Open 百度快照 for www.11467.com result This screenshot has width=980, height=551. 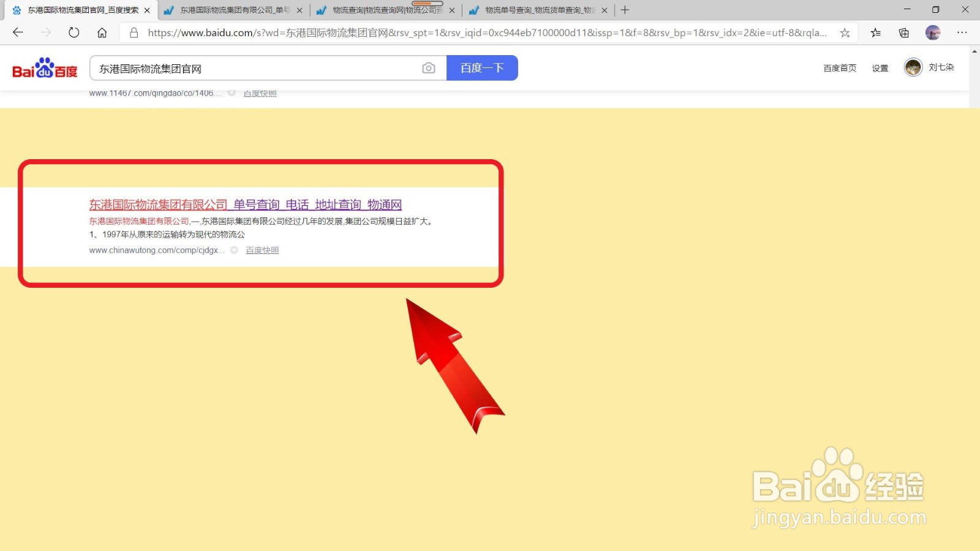(x=260, y=94)
